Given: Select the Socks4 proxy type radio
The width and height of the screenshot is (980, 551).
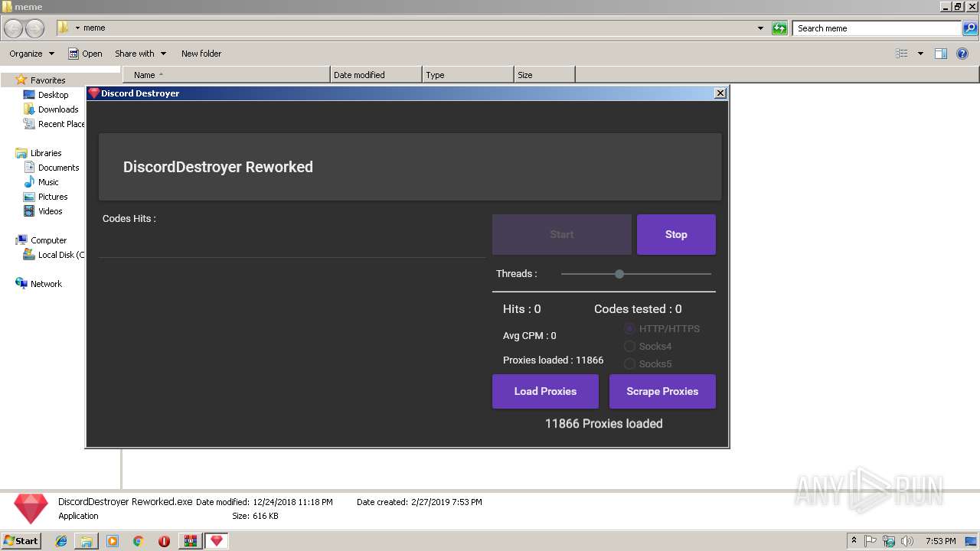Looking at the screenshot, I should click(x=629, y=347).
